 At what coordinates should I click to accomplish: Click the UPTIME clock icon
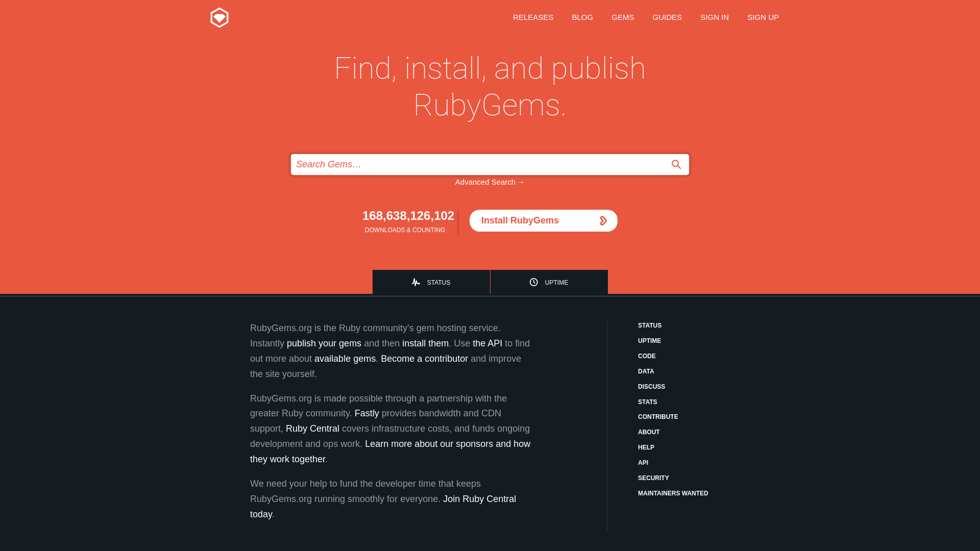pos(534,282)
